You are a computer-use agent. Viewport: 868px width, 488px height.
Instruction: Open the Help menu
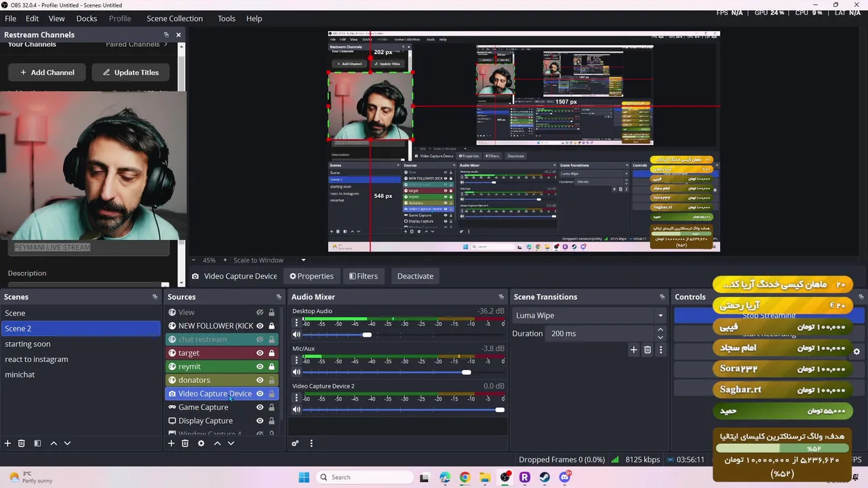click(254, 18)
